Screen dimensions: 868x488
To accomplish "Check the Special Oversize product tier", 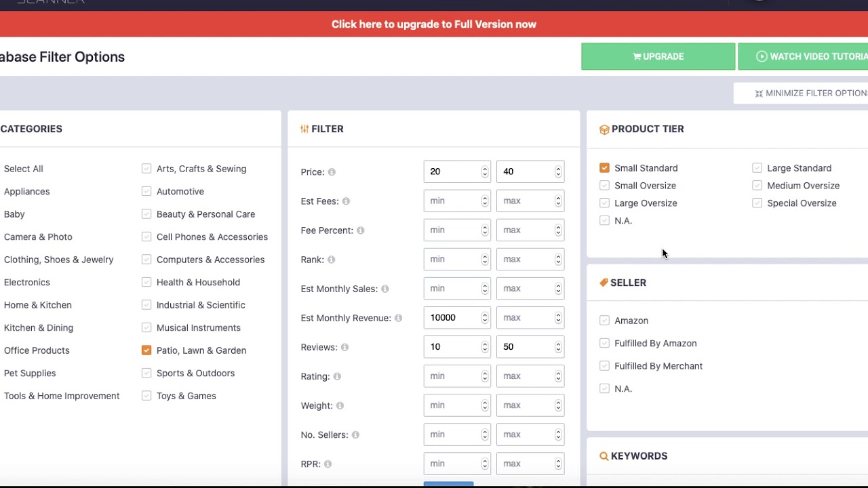I will [757, 203].
